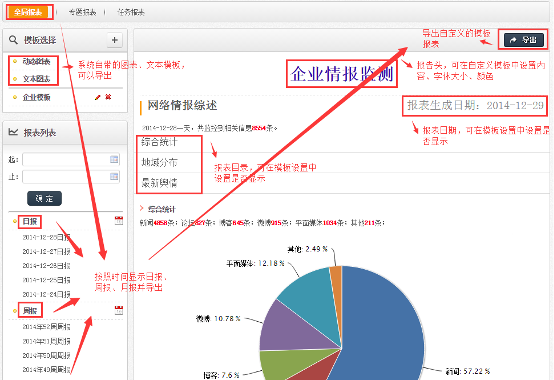Switch to the 专题报表 tab
This screenshot has height=380, width=554.
(82, 12)
